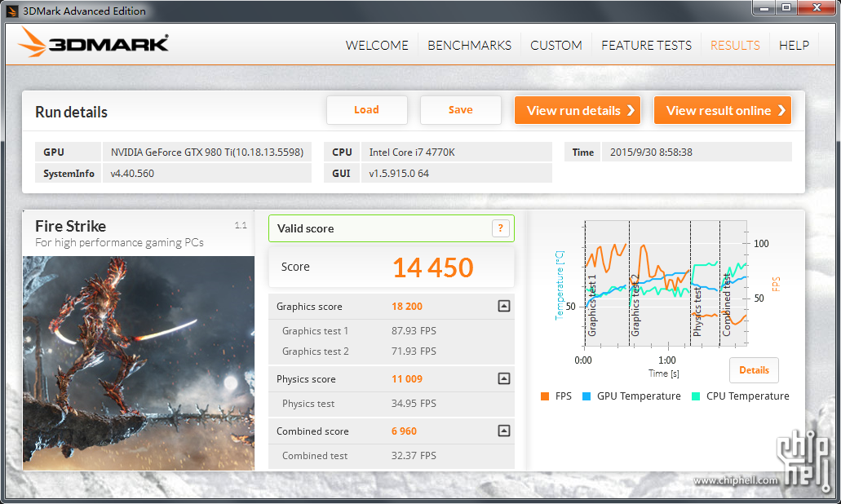Open the FEATURE TESTS tab
The image size is (841, 504).
(646, 46)
